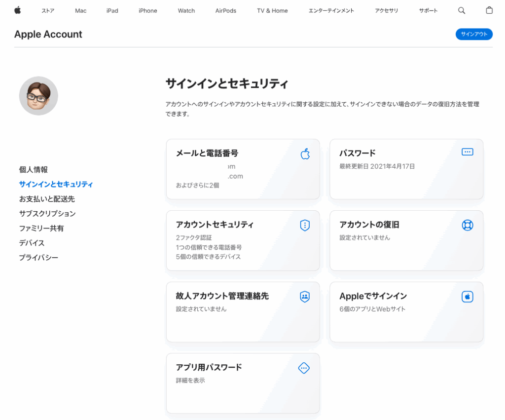Open the iPhone navigation item
This screenshot has height=420, width=505.
[x=148, y=11]
